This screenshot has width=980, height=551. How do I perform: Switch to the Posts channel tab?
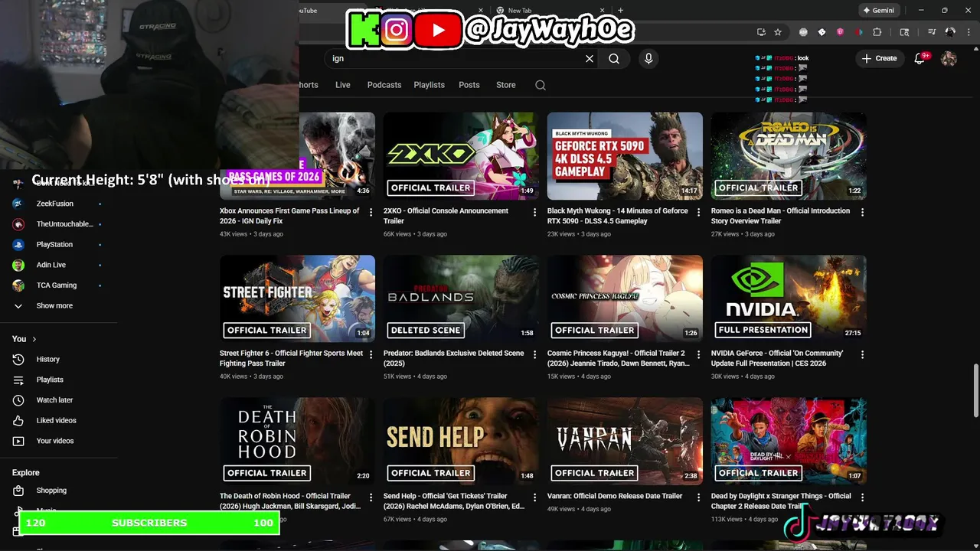pyautogui.click(x=469, y=85)
